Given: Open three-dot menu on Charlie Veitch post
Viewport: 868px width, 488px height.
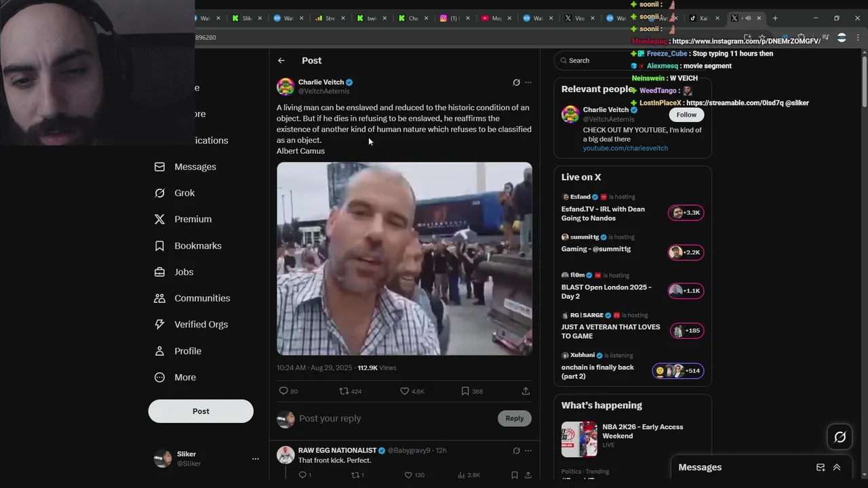Looking at the screenshot, I should click(x=528, y=83).
